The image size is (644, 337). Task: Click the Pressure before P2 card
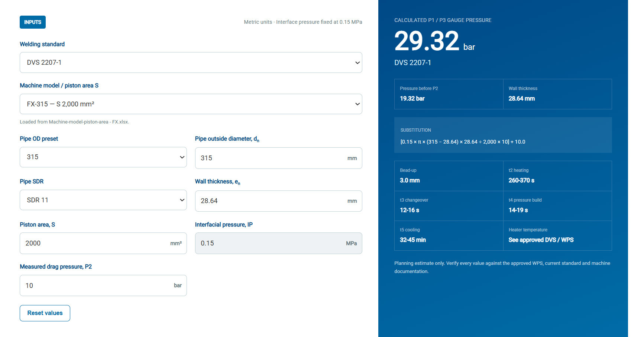coord(449,94)
